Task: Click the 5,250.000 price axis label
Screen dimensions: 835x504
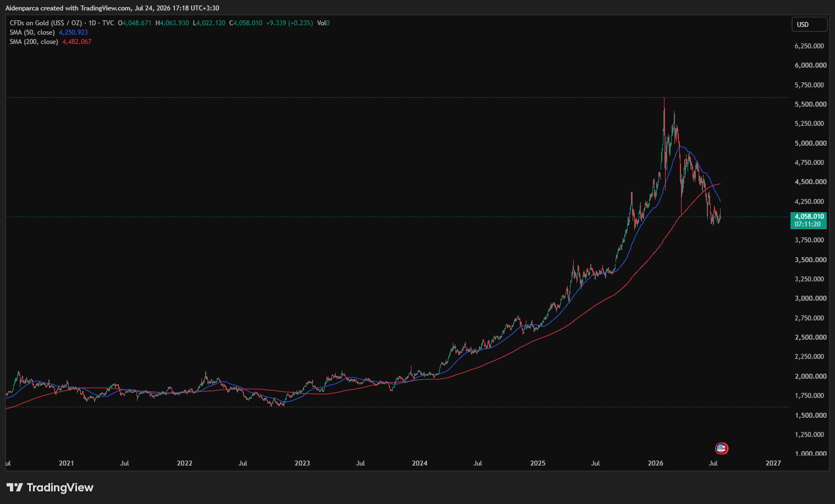Action: (810, 124)
